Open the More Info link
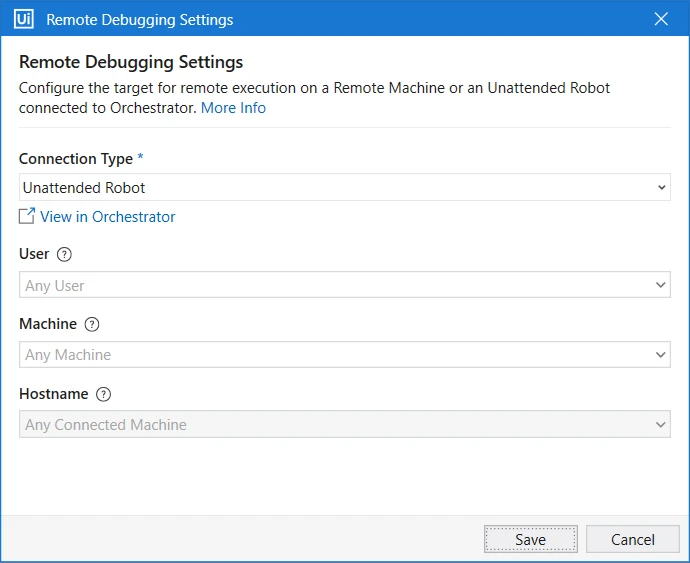 (233, 108)
